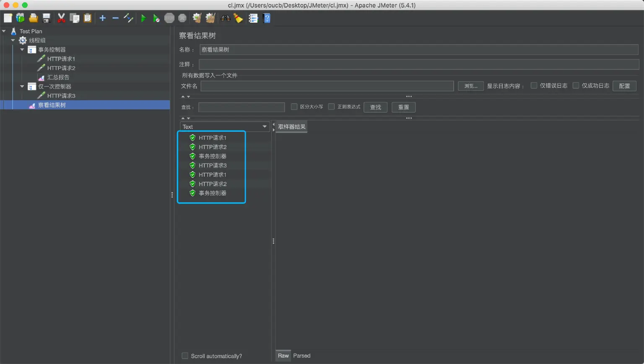Select HTTP请求3 in the results list

[213, 165]
